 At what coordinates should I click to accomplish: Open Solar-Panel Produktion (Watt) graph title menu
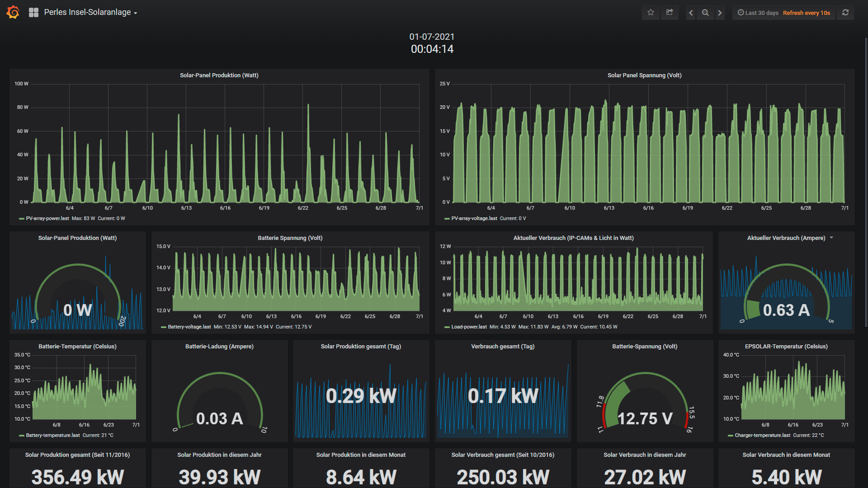pos(219,75)
